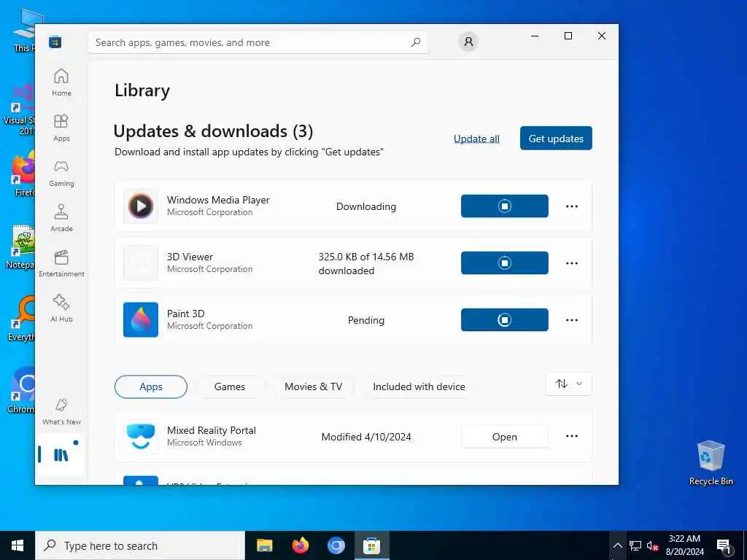Open the Mixed Reality Portal app
Viewport: 747px width, 560px height.
[x=505, y=437]
